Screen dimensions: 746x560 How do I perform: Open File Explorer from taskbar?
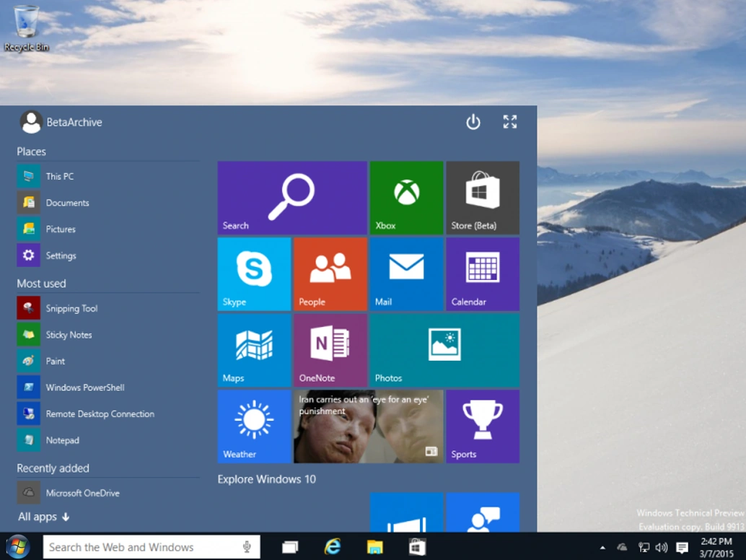tap(375, 547)
